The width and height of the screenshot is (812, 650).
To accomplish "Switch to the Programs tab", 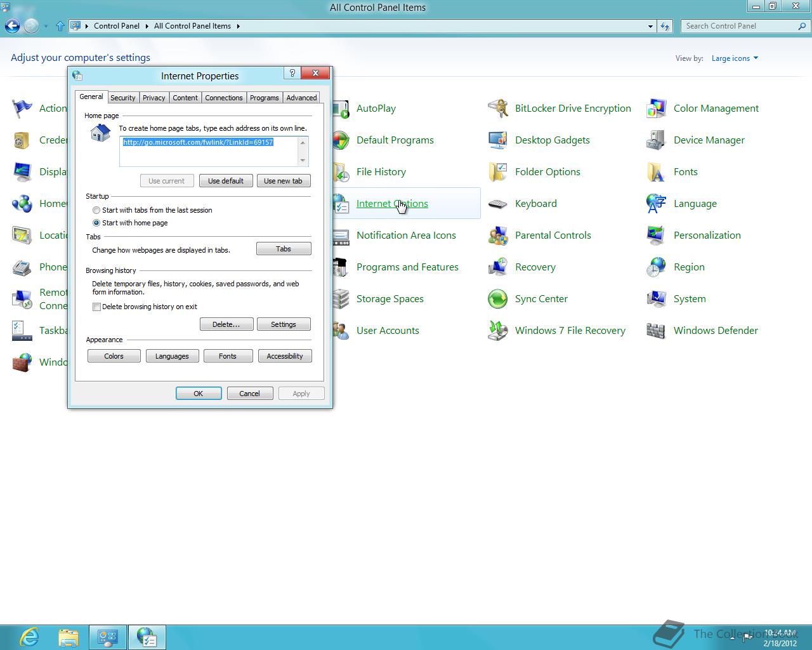I will tap(264, 98).
